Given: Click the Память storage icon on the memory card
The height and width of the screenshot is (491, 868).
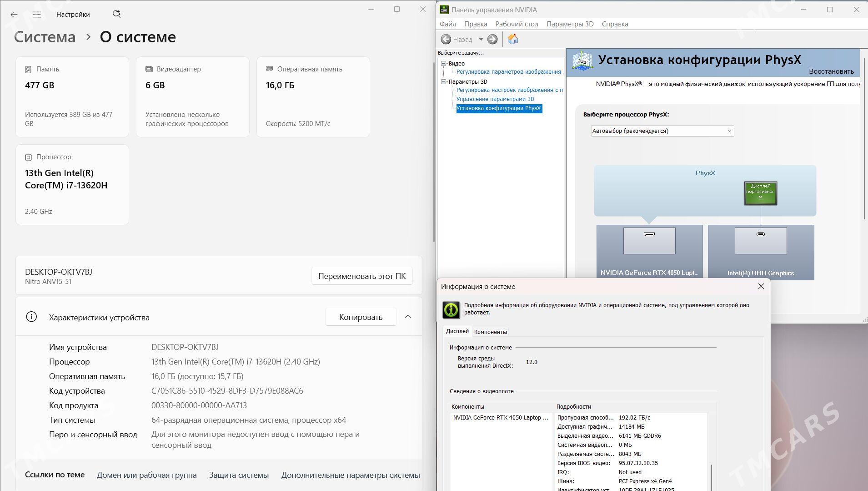Looking at the screenshot, I should coord(29,69).
